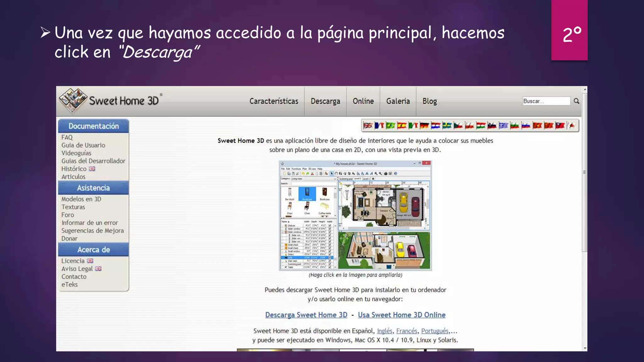Choose the Brazilian flag

point(390,126)
